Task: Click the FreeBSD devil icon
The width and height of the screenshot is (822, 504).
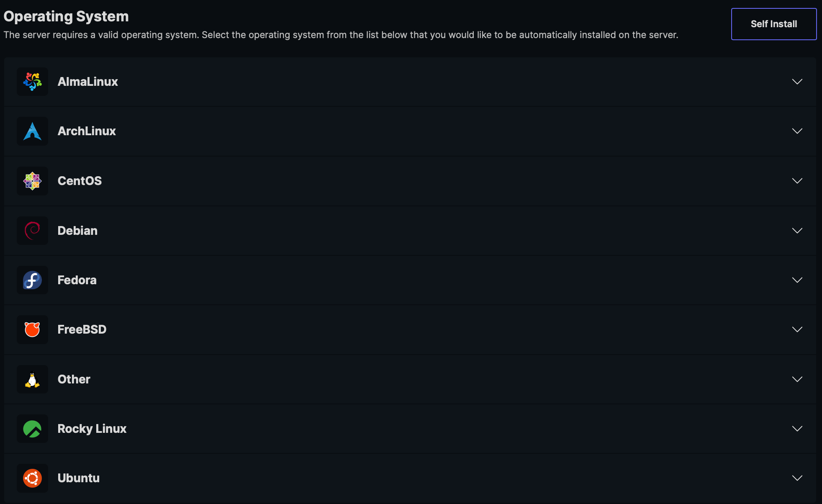Action: [32, 329]
